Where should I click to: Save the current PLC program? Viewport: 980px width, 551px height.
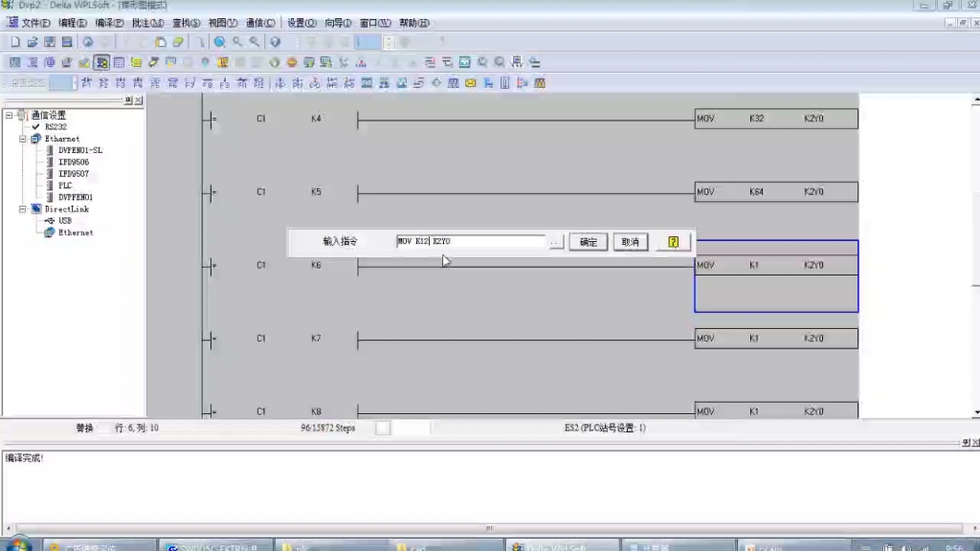pyautogui.click(x=48, y=43)
